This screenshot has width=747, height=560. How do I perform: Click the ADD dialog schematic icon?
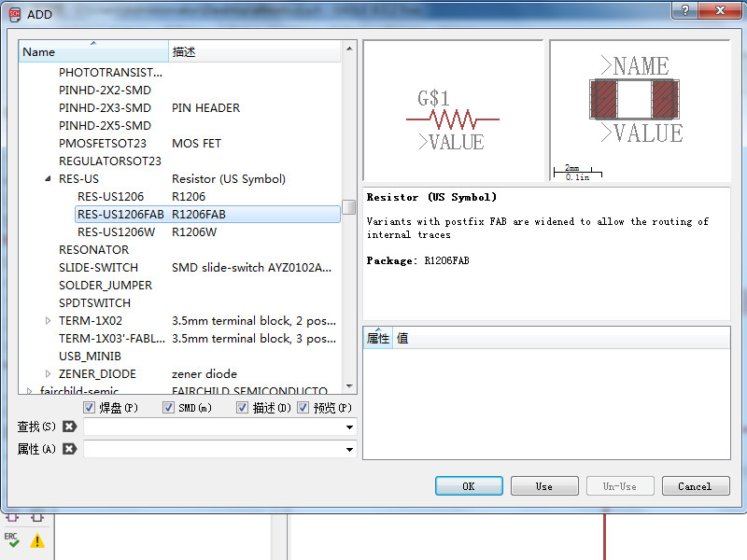point(15,14)
